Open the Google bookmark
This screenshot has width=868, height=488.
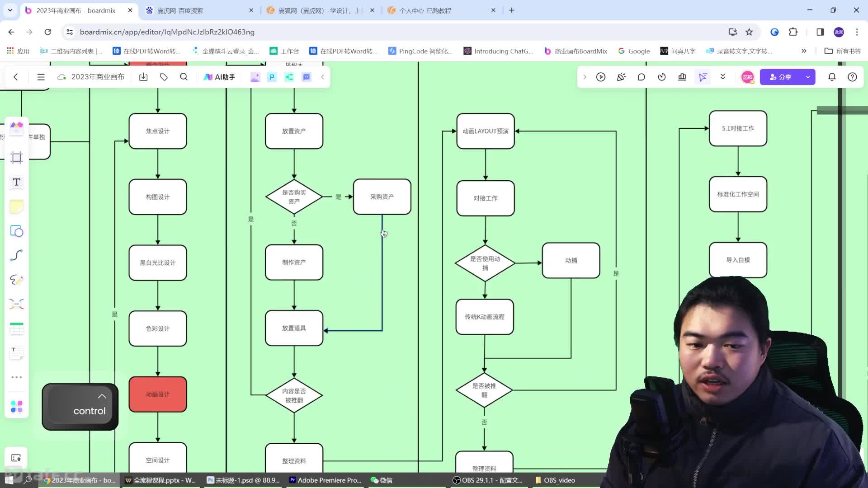coord(634,51)
